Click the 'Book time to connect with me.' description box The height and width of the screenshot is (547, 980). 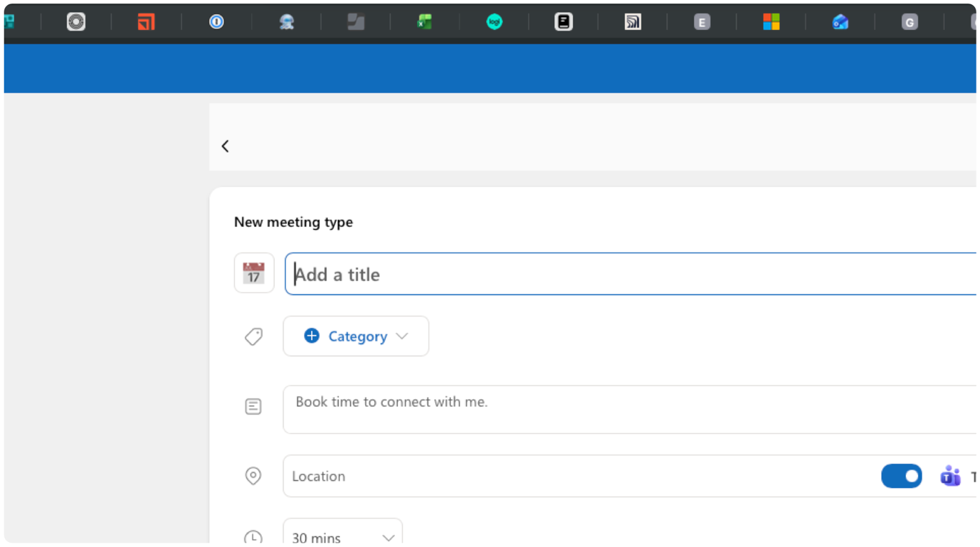click(x=630, y=410)
